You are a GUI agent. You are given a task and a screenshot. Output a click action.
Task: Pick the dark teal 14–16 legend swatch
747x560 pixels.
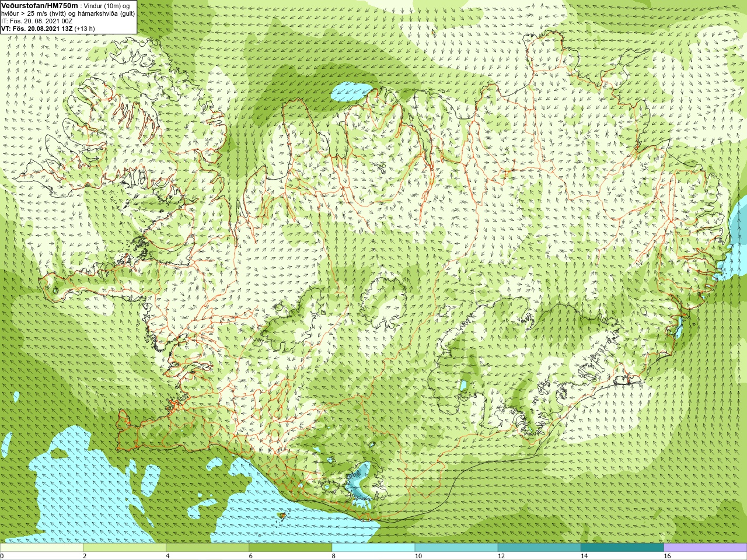click(622, 547)
